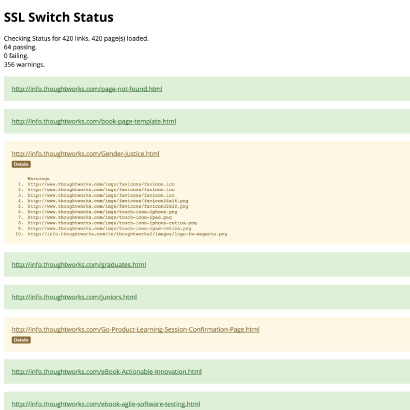Image resolution: width=410 pixels, height=410 pixels.
Task: Click the 'SSL Switch Status' heading
Action: coord(59,17)
